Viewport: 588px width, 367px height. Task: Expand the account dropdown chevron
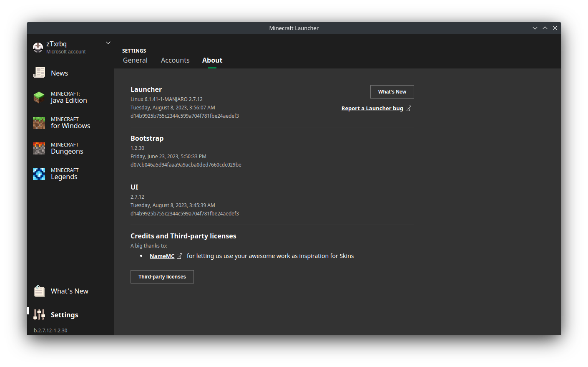pos(108,43)
